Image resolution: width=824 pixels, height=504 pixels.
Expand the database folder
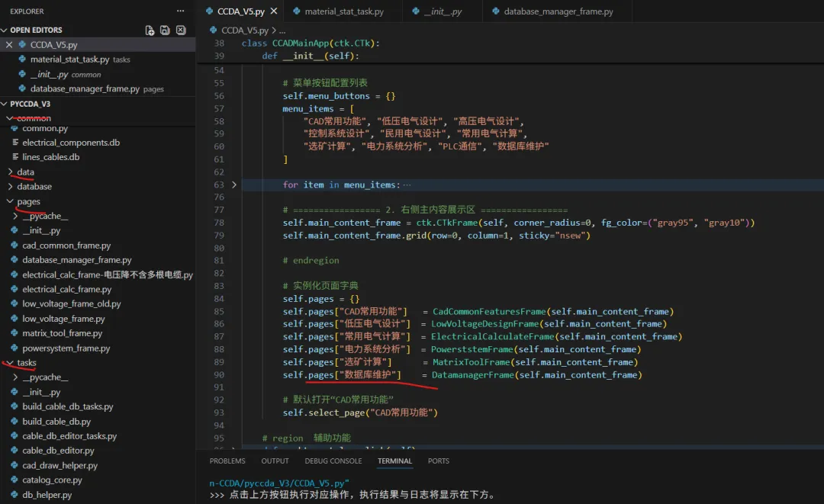click(10, 186)
